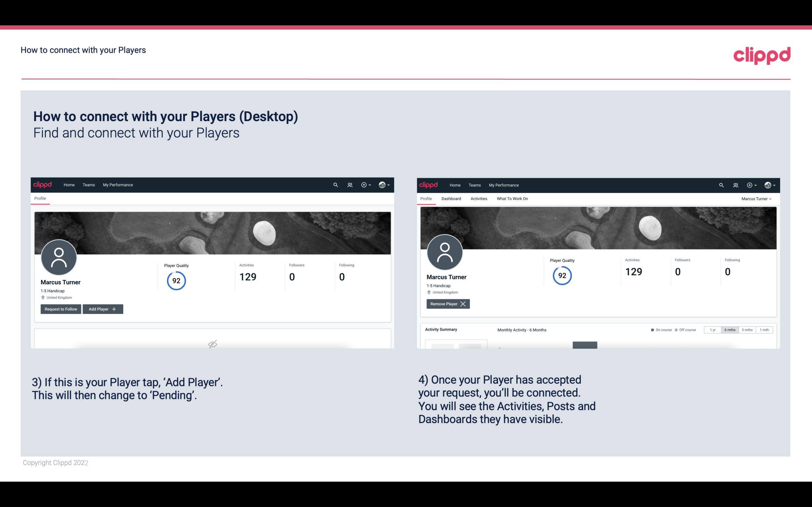Click the notifications bell icon in left navbar
This screenshot has width=812, height=507.
point(349,184)
